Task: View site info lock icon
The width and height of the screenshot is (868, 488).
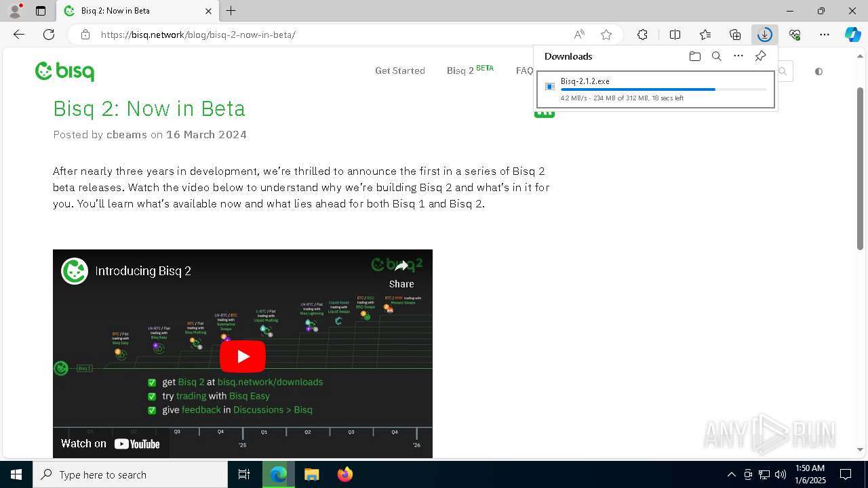Action: 85,35
